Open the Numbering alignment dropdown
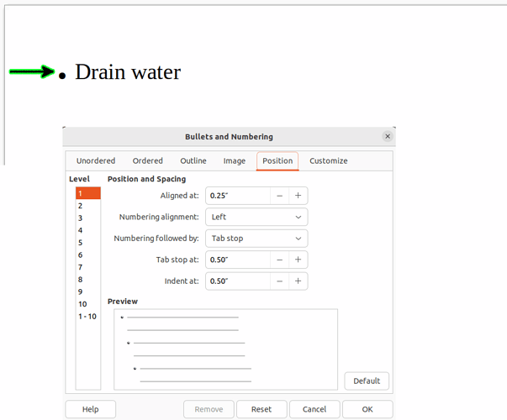The height and width of the screenshot is (420, 507). (256, 217)
